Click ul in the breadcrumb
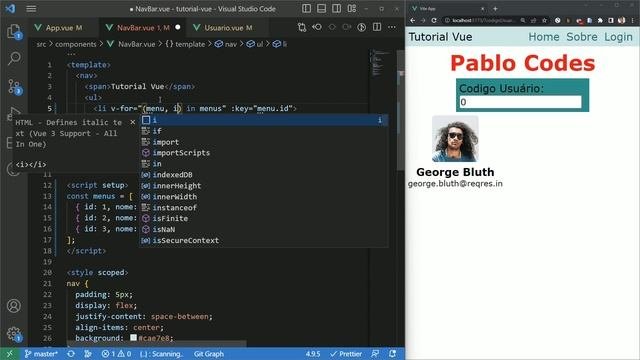This screenshot has width=640, height=360. 260,44
